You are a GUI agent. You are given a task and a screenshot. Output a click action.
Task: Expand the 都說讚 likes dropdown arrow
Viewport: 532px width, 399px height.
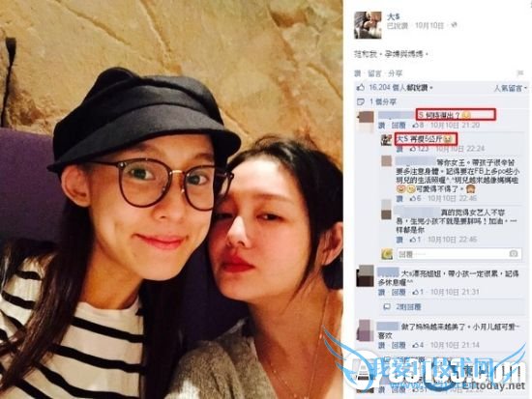431,88
